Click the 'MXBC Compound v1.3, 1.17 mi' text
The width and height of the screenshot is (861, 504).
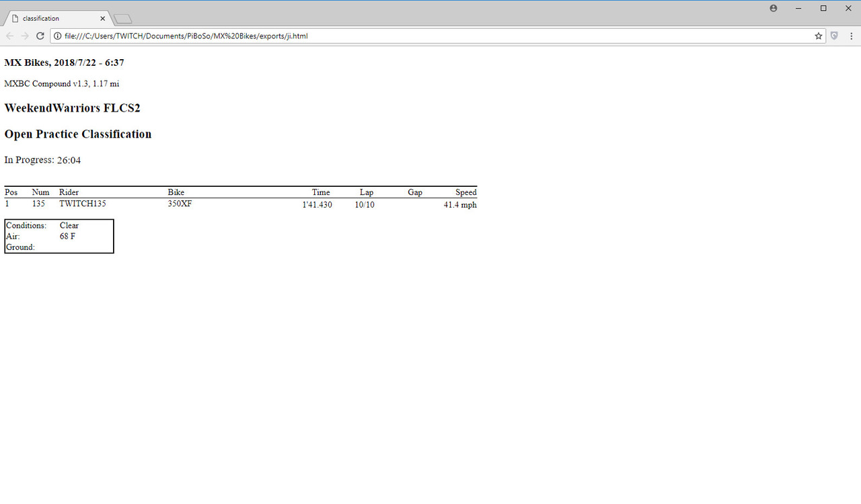(62, 84)
